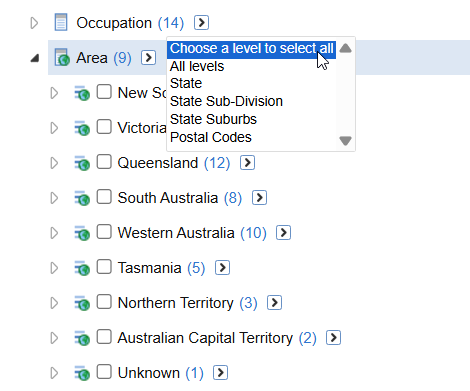Click the globe icon beside Unknown

82,373
